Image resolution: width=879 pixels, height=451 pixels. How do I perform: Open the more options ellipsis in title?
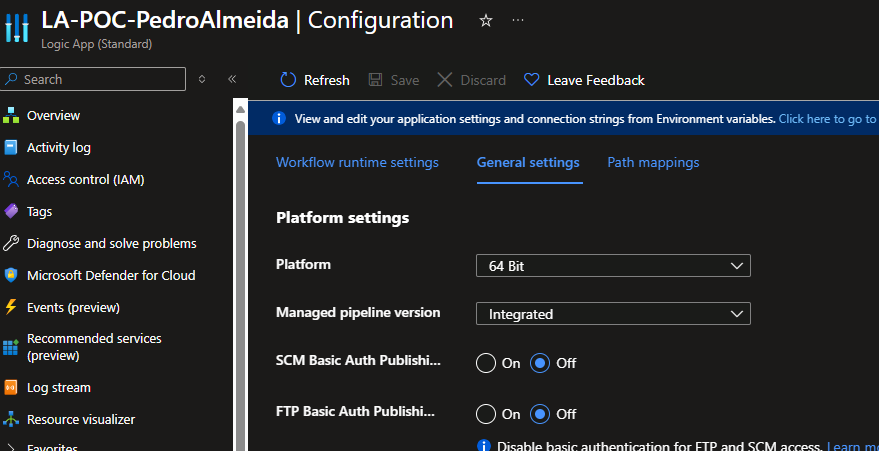pos(517,20)
